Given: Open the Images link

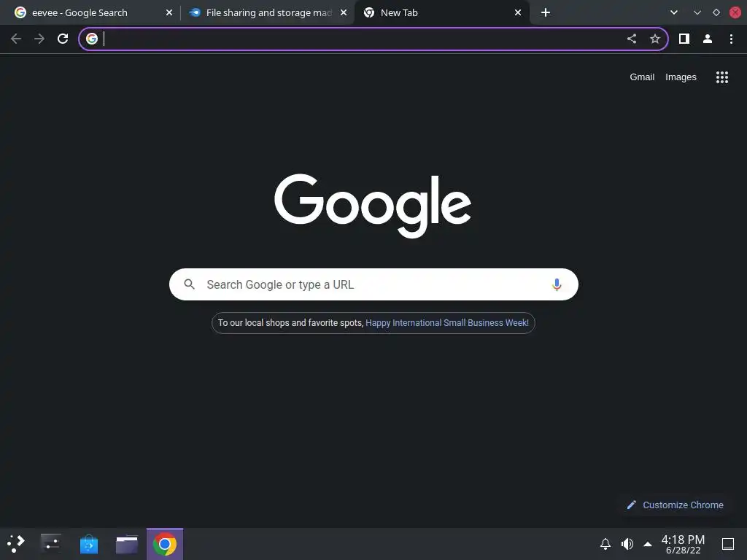Looking at the screenshot, I should click(x=681, y=77).
